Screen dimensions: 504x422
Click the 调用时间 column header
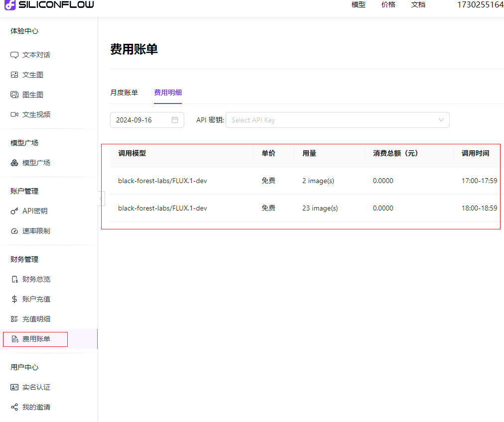point(476,153)
